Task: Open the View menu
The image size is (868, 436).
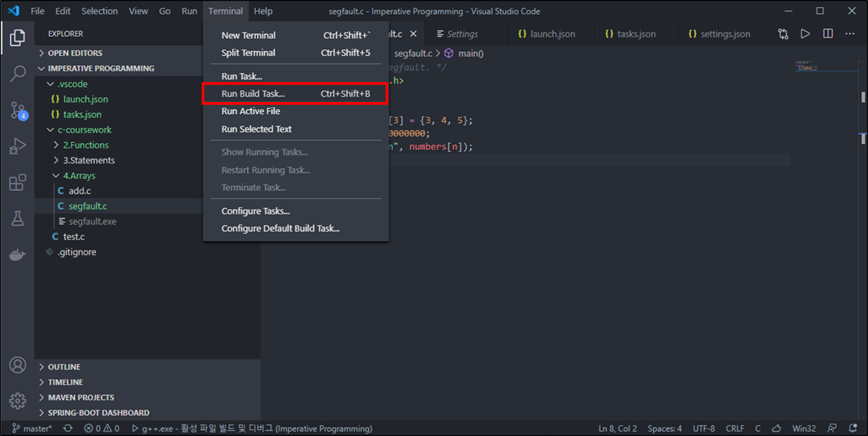Action: point(138,11)
